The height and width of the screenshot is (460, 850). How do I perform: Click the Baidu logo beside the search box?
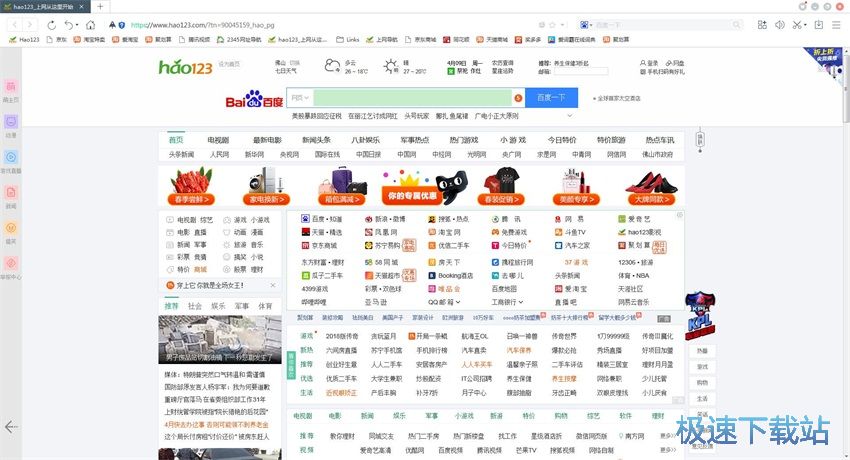(254, 99)
